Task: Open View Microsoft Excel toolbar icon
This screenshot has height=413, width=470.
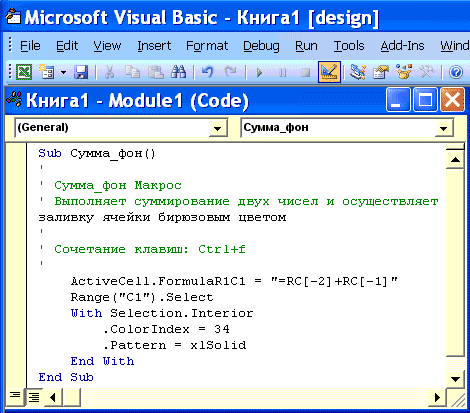Action: (24, 72)
